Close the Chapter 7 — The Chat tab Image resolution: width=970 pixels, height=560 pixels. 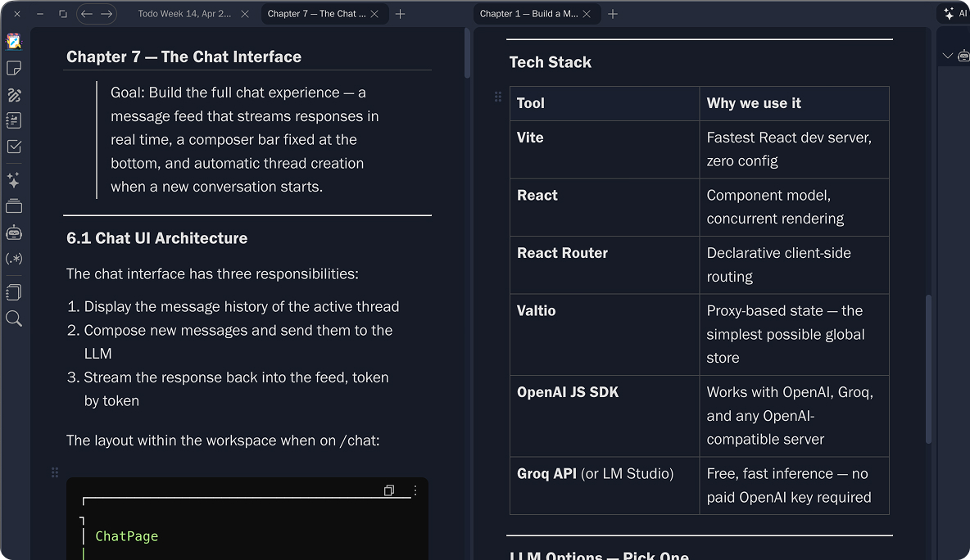pyautogui.click(x=375, y=14)
